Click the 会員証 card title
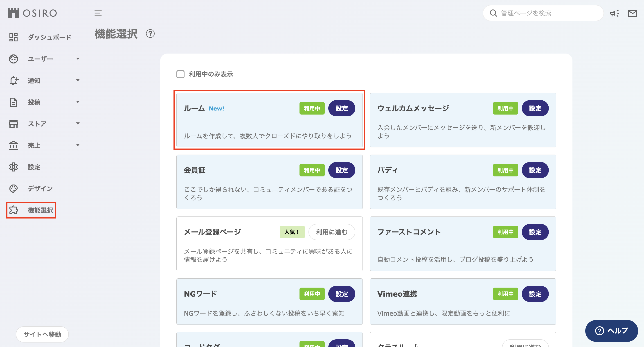The width and height of the screenshot is (644, 347). [x=194, y=170]
